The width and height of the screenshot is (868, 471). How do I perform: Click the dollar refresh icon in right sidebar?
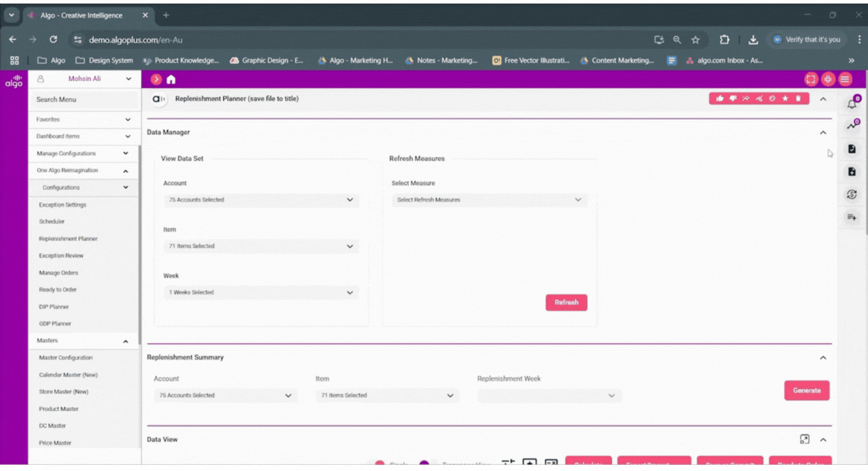852,195
